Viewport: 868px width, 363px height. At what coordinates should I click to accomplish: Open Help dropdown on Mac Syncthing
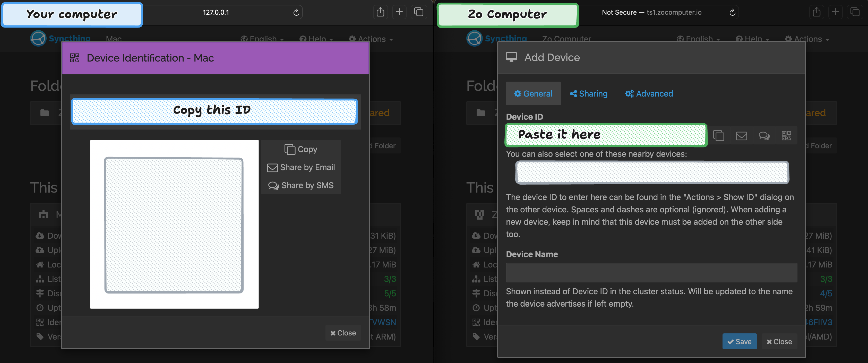point(316,39)
